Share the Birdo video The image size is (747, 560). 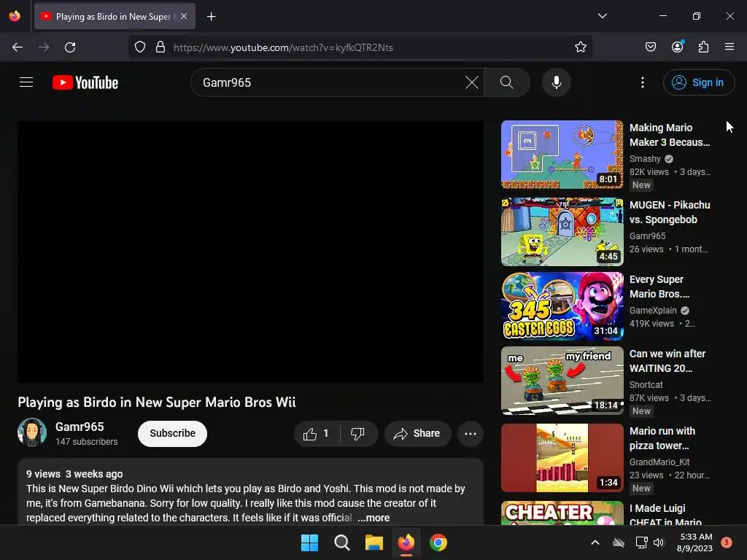pos(417,433)
